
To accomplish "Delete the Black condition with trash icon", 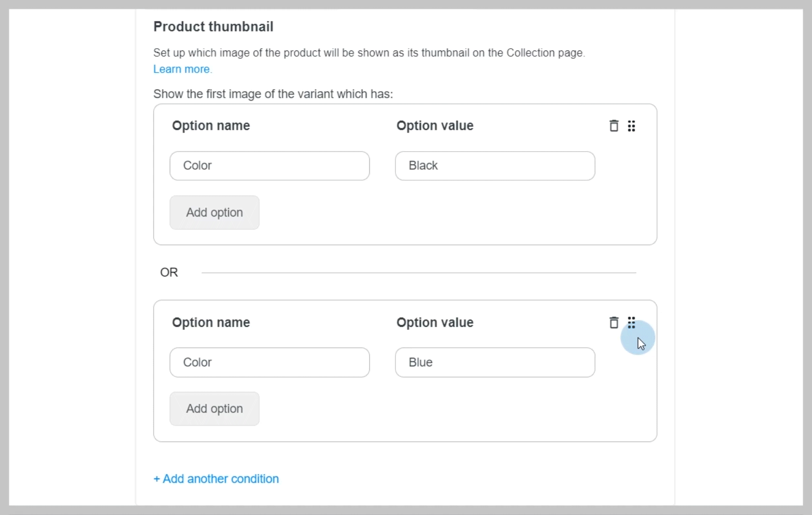I will click(x=614, y=126).
